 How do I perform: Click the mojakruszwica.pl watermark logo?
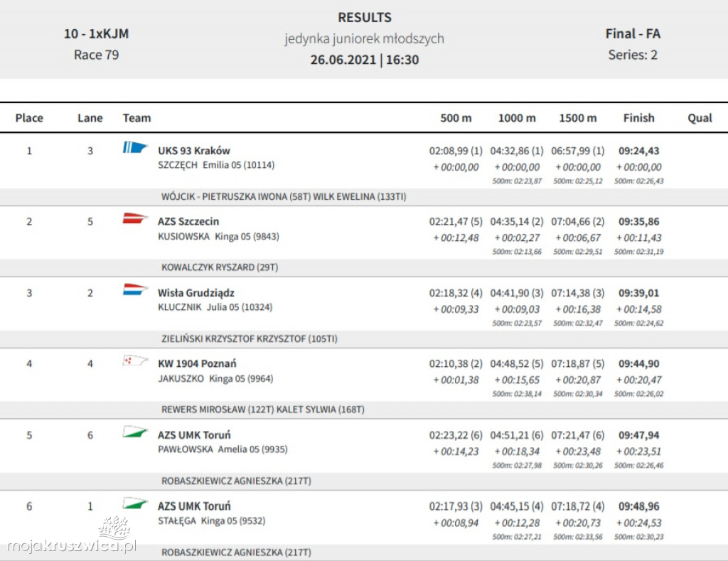click(71, 538)
